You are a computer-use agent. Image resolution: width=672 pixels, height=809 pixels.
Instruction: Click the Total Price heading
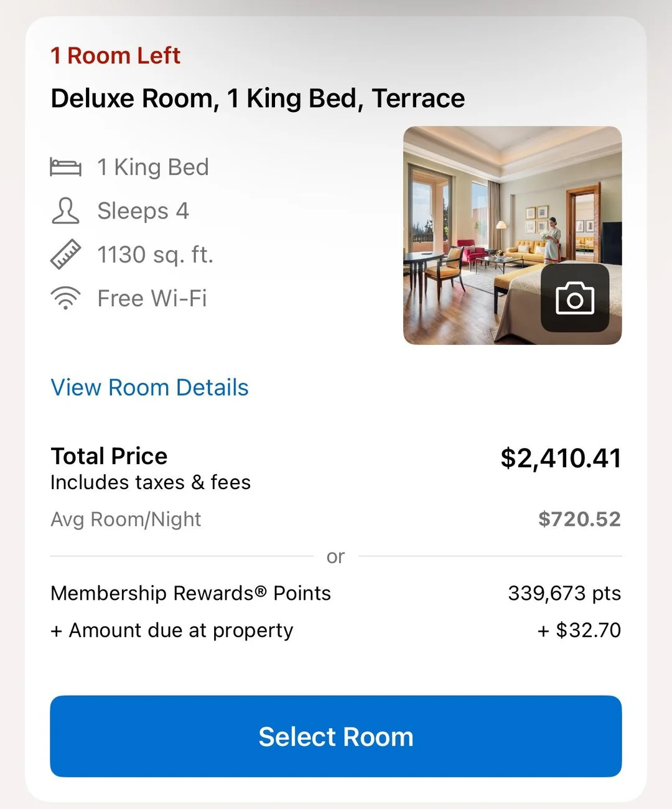click(x=109, y=456)
